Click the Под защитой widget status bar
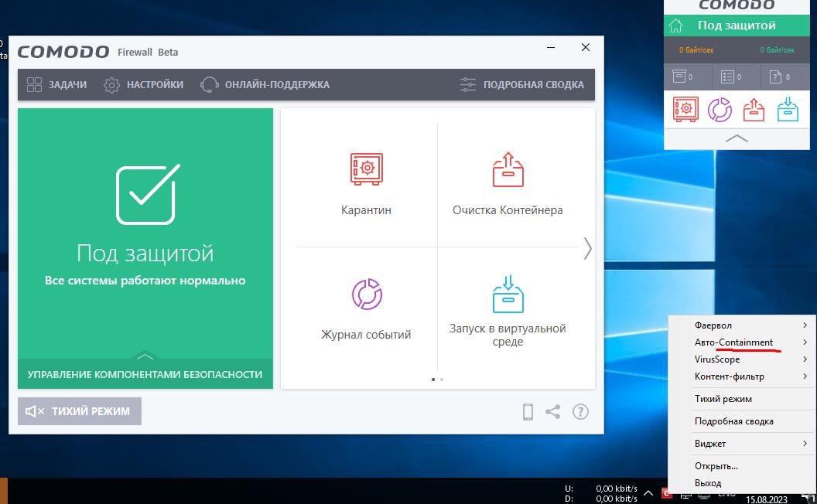 click(737, 26)
